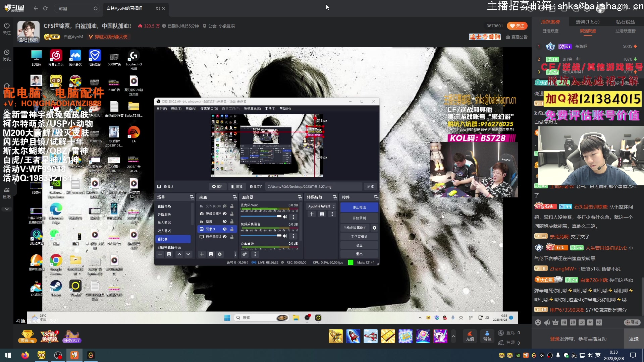This screenshot has width=644, height=362.
Task: Hide 招募 source via eye in OBS
Action: click(x=225, y=222)
